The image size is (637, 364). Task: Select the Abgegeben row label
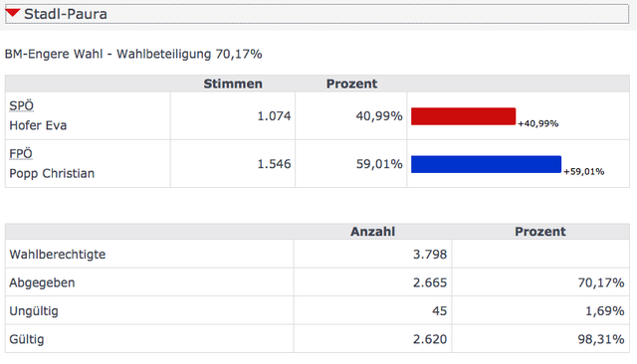(x=42, y=282)
